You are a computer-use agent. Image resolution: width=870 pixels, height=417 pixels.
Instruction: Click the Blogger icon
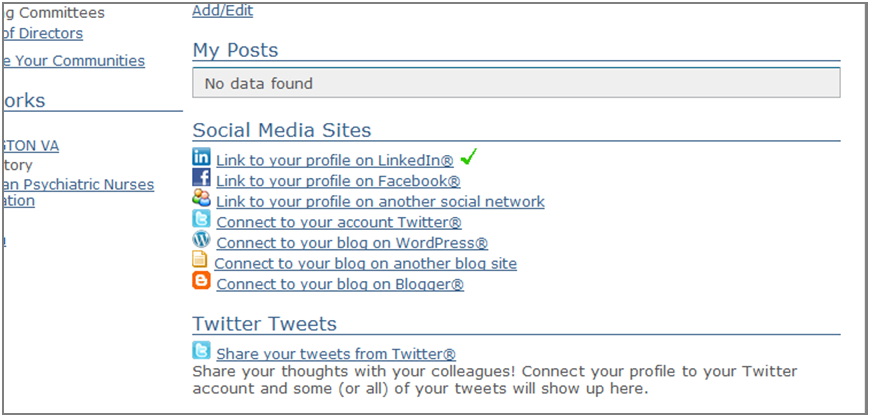(x=201, y=282)
